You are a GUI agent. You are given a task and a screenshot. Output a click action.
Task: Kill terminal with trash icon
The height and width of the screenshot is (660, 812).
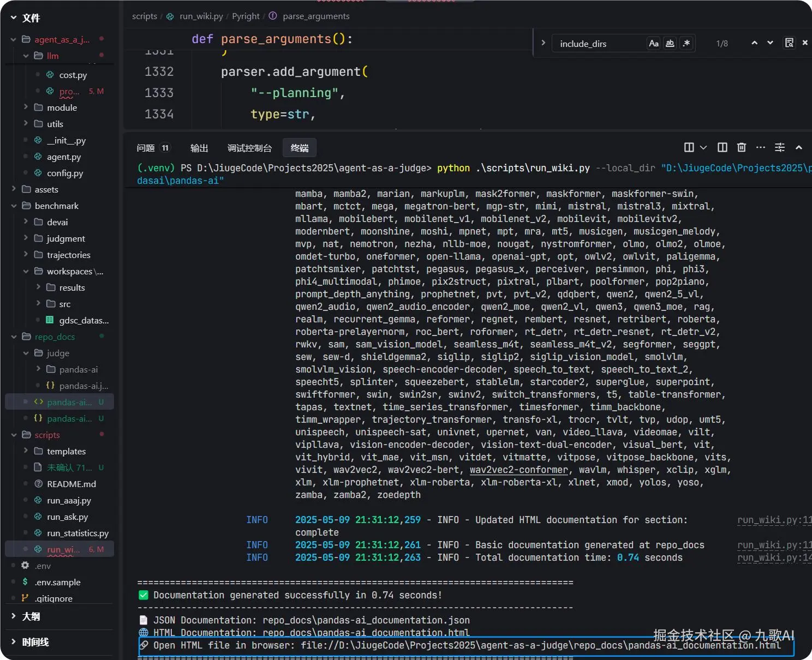pos(741,147)
